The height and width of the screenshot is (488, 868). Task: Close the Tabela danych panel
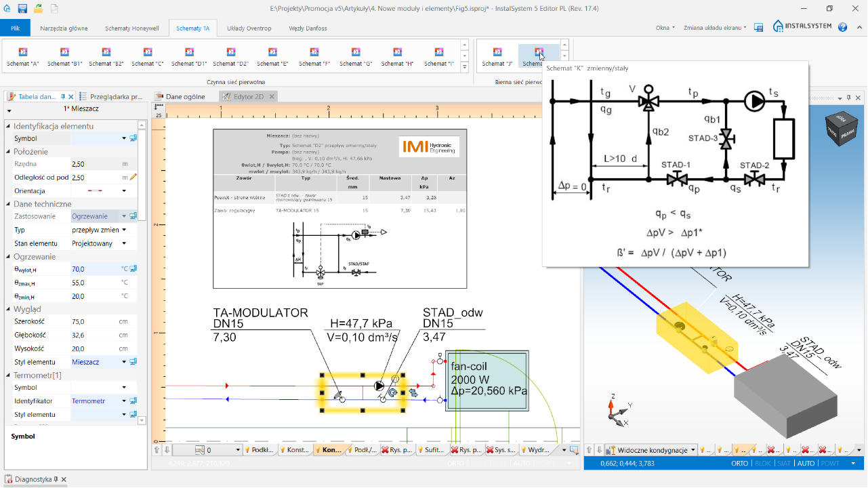coord(72,97)
